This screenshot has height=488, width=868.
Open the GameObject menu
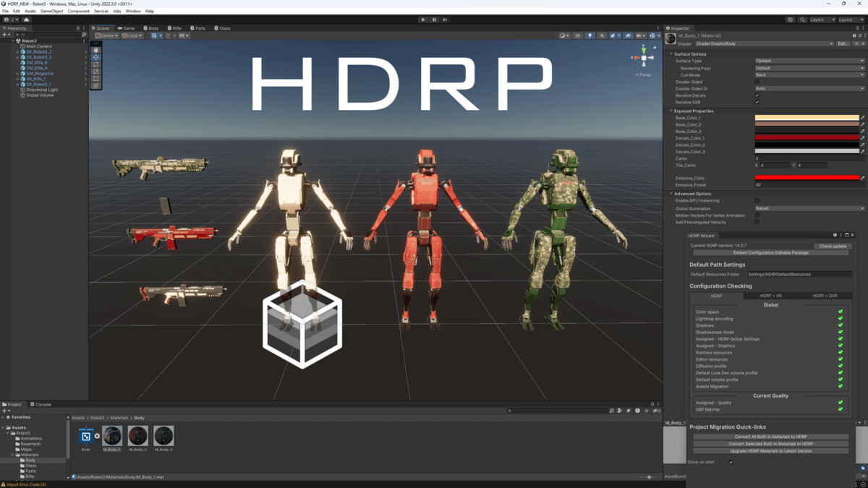click(x=51, y=11)
